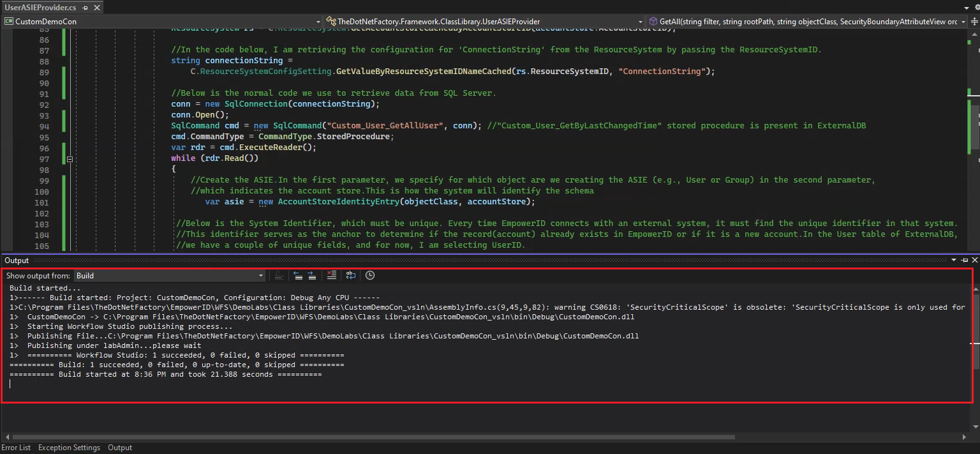Open the GetAll member dropdown
Image resolution: width=980 pixels, height=454 pixels.
pyautogui.click(x=807, y=21)
